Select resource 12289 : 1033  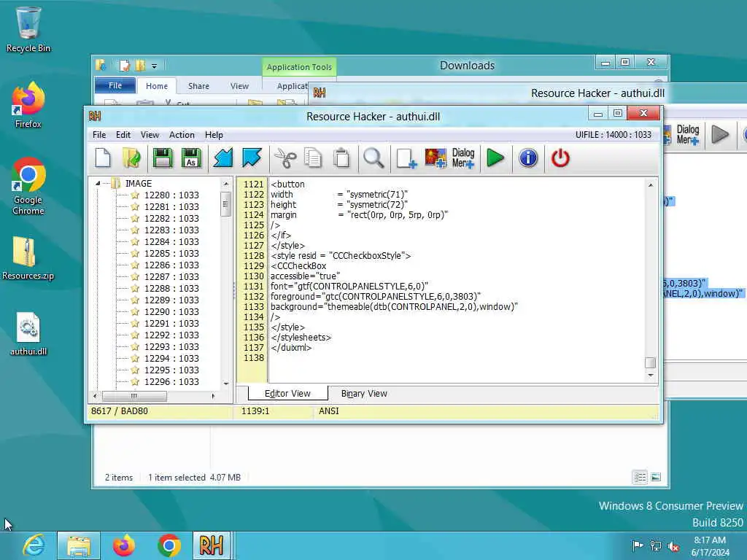tap(171, 300)
